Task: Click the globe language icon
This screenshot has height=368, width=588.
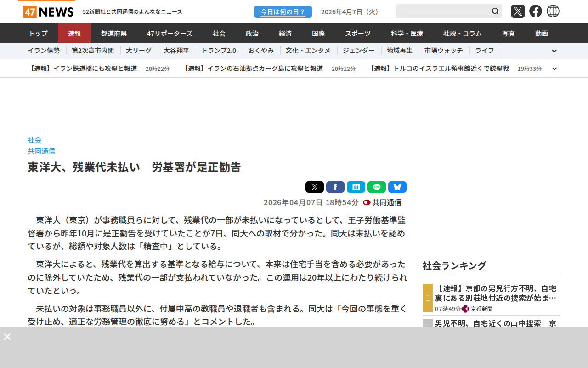Action: 553,11
